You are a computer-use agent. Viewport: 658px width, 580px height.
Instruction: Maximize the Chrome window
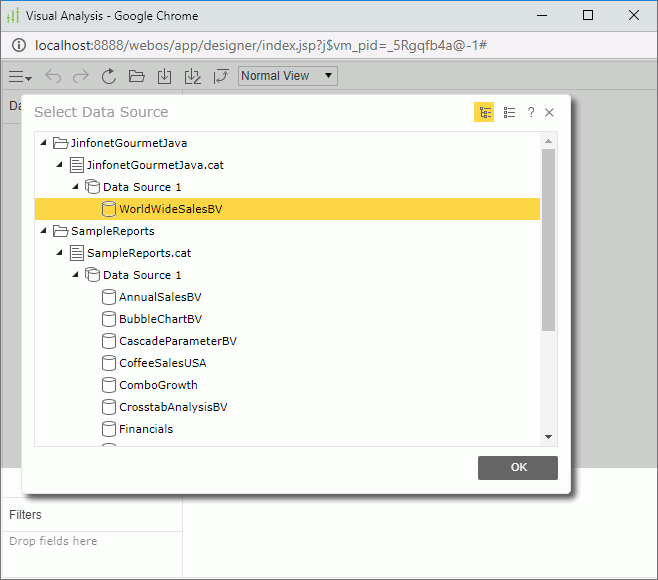tap(588, 16)
